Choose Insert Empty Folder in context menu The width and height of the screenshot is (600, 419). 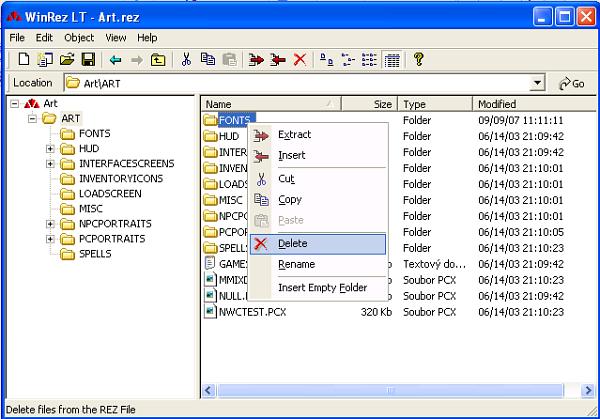pos(318,288)
